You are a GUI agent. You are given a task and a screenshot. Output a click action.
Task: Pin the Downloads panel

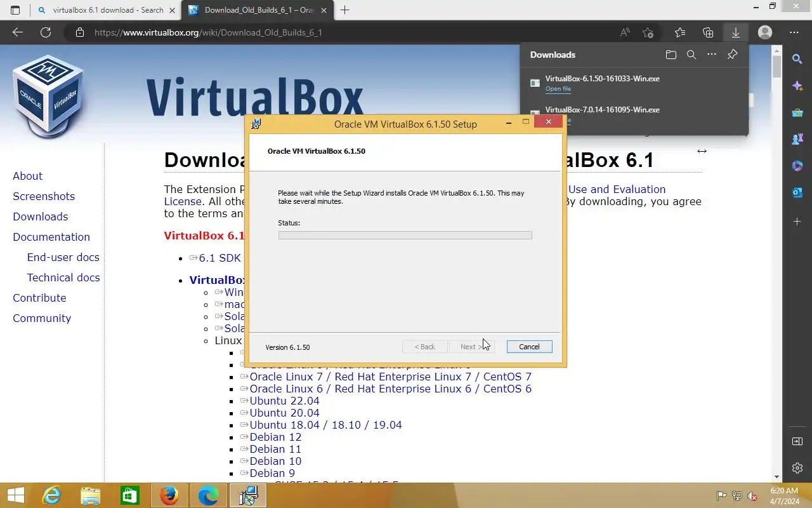coord(732,55)
